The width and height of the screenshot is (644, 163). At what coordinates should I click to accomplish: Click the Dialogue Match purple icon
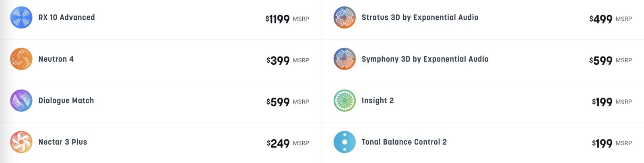[x=21, y=100]
